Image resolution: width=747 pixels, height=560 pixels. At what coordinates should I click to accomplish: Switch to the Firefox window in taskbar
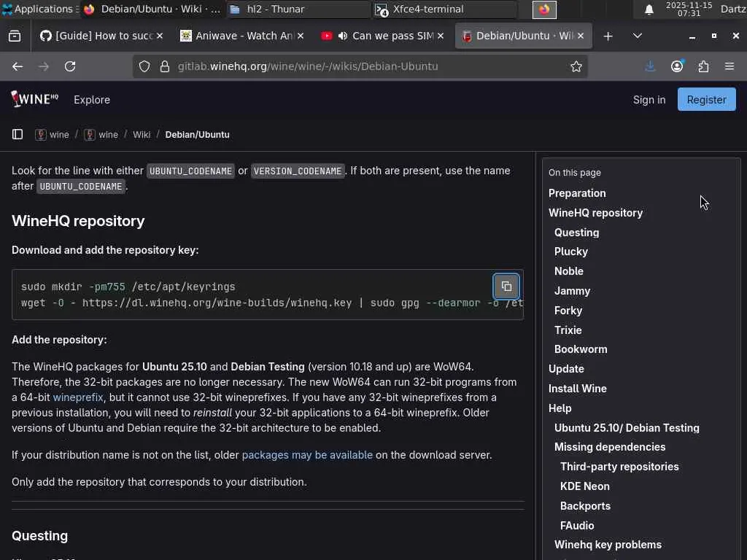(x=152, y=9)
